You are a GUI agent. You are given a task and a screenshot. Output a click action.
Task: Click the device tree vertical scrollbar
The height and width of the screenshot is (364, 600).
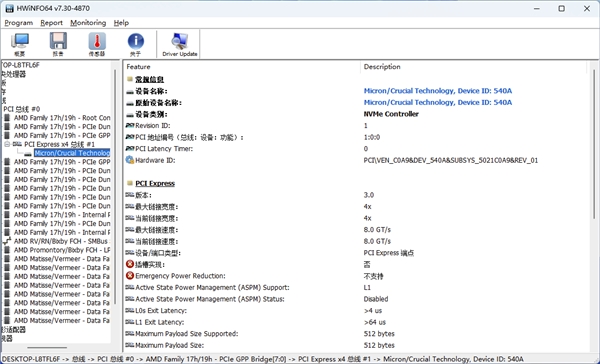point(115,188)
